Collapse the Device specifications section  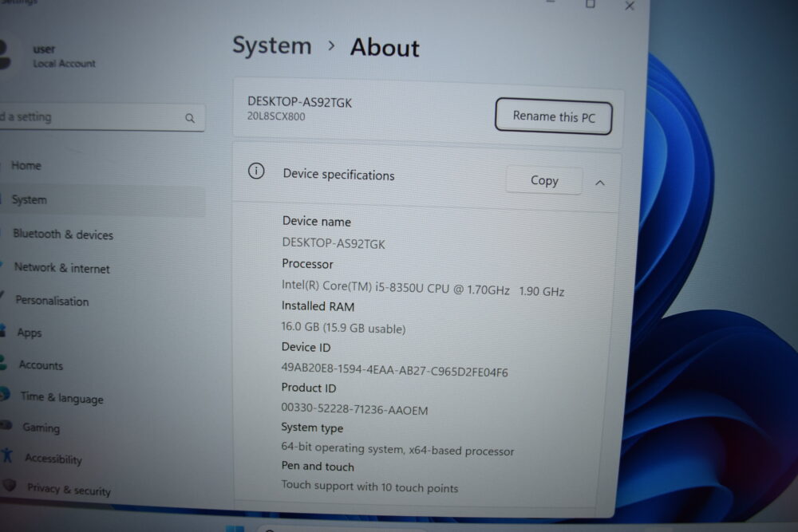(x=600, y=183)
